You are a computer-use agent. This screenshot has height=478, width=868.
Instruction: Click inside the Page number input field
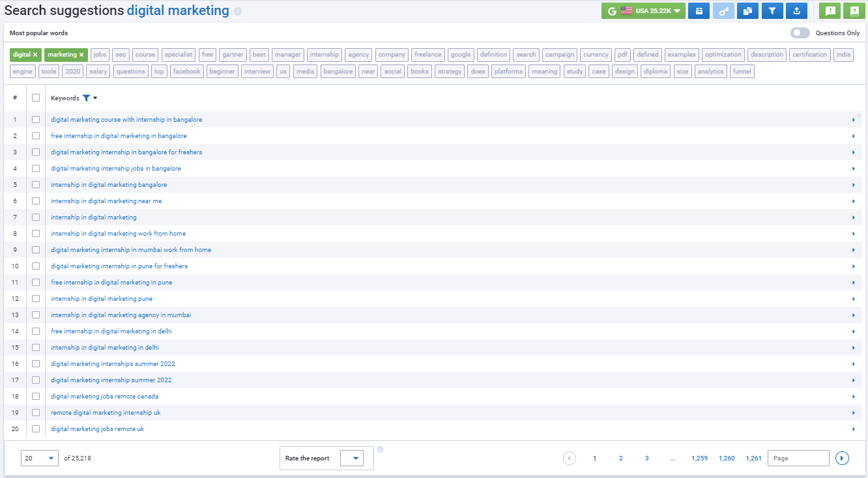(x=798, y=458)
